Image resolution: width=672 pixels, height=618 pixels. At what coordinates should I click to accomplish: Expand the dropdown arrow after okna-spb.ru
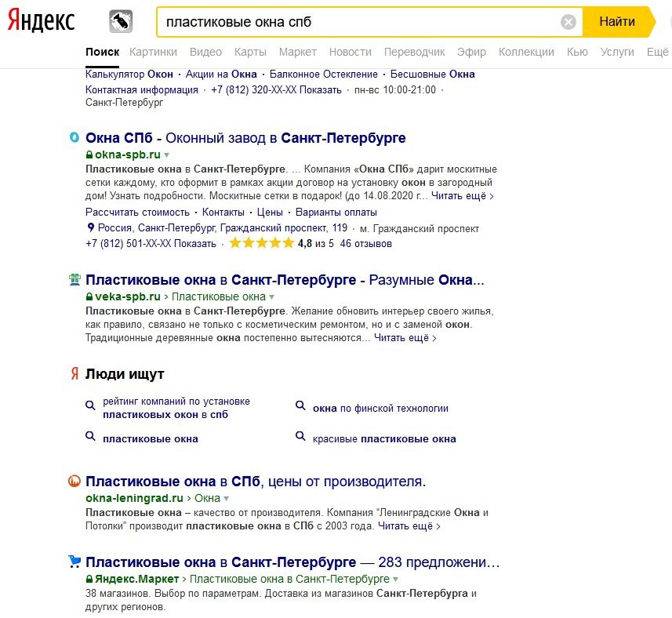click(x=167, y=155)
